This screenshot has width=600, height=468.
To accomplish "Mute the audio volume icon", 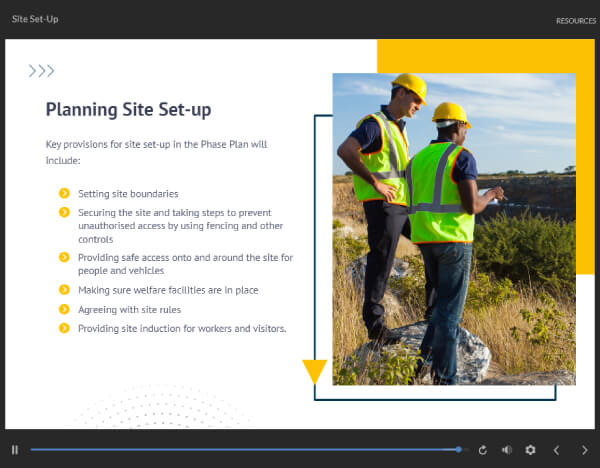I will point(507,450).
